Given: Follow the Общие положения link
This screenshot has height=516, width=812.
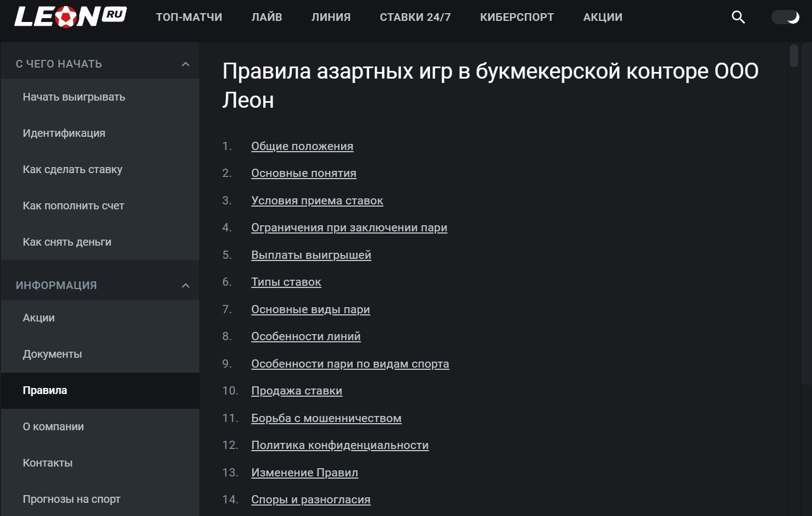Looking at the screenshot, I should tap(302, 146).
